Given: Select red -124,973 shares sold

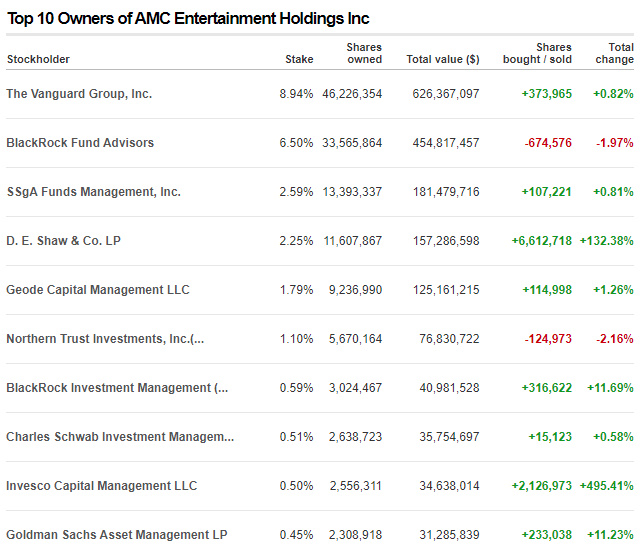Looking at the screenshot, I should click(548, 339).
